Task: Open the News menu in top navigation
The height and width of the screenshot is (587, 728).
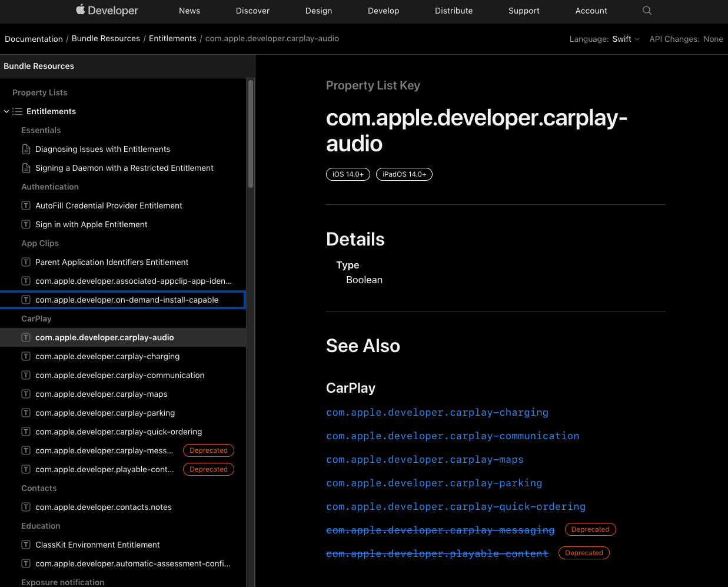Action: click(190, 11)
